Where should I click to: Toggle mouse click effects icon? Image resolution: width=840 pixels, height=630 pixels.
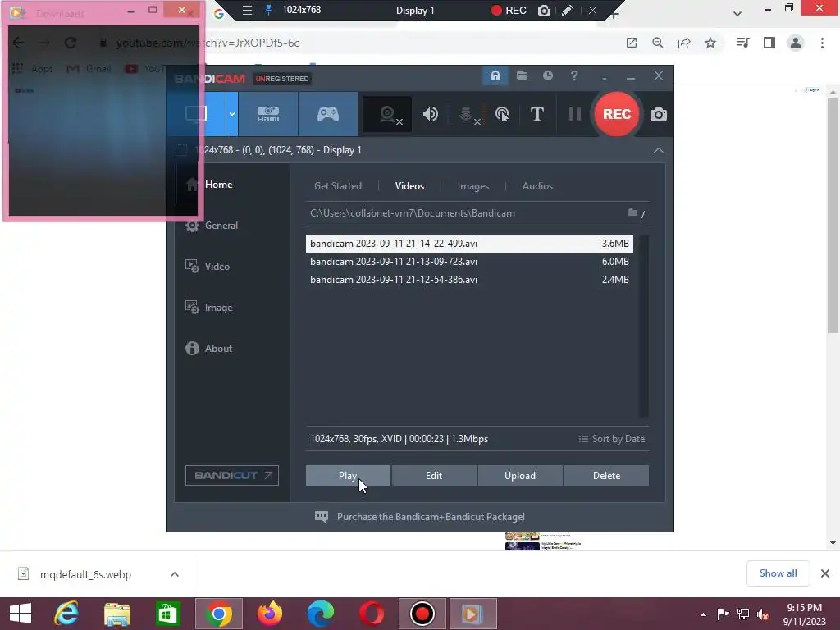502,114
